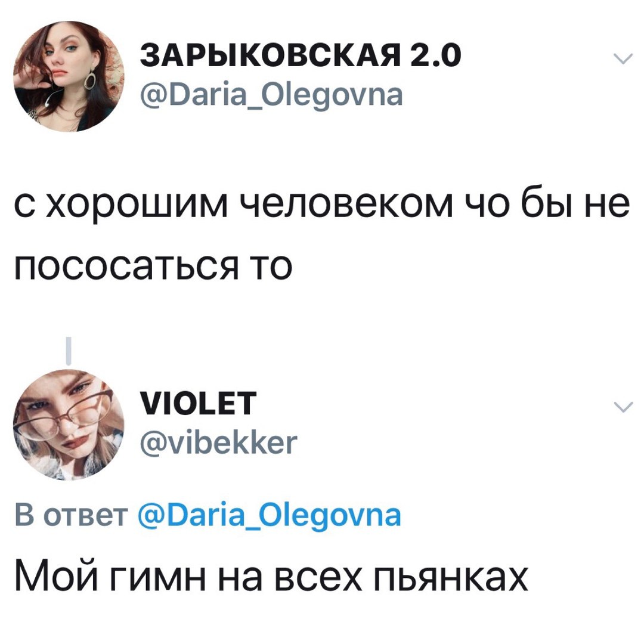This screenshot has height=644, width=644.
Task: Click the VIOLET display name
Action: 199,403
